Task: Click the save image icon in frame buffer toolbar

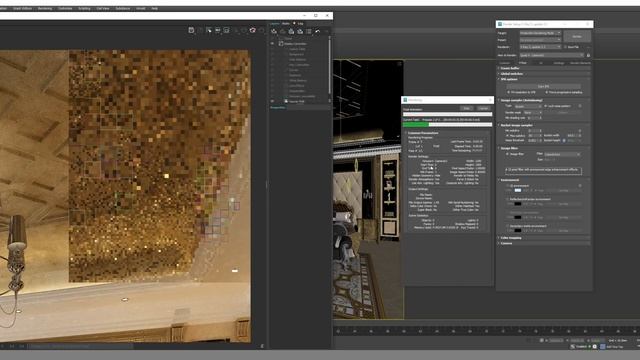Action: (x=191, y=30)
